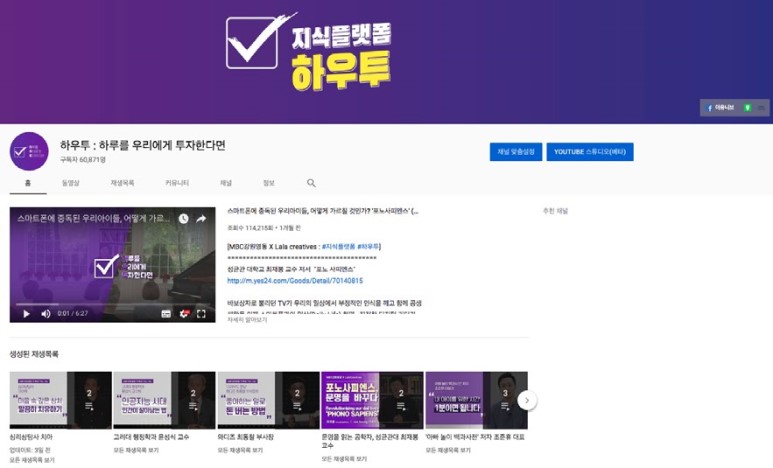Image resolution: width=773 pixels, height=468 pixels.
Task: Switch to the 동영상 tab
Action: [71, 183]
